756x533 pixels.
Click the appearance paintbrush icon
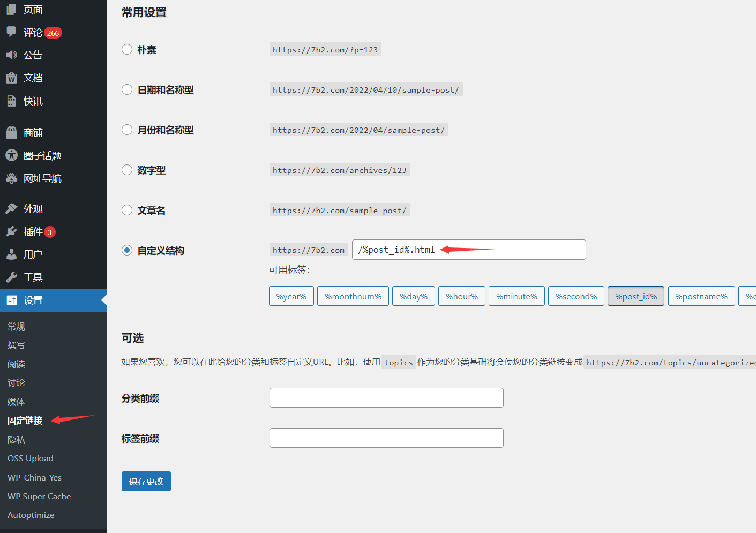tap(11, 208)
